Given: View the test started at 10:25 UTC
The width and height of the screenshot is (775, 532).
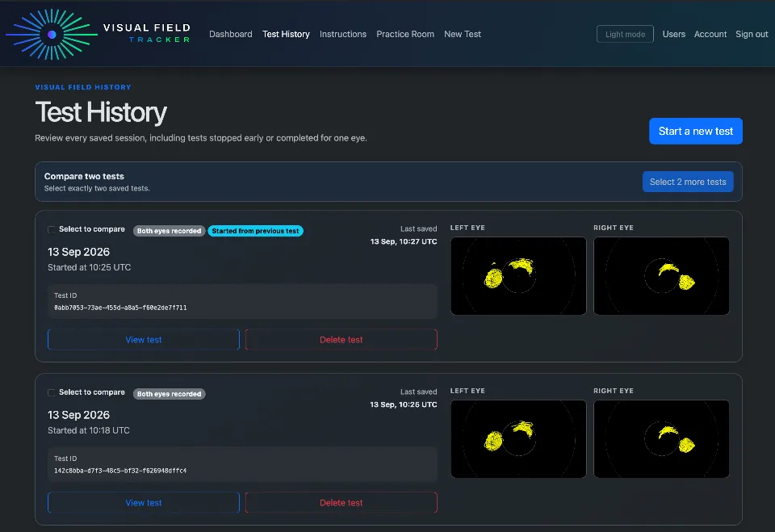Looking at the screenshot, I should (144, 340).
